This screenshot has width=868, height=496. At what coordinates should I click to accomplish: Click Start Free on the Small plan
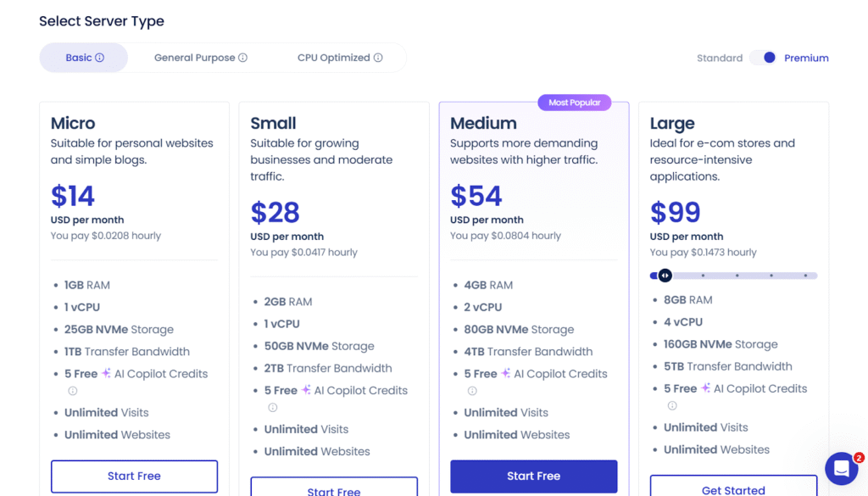pyautogui.click(x=334, y=488)
